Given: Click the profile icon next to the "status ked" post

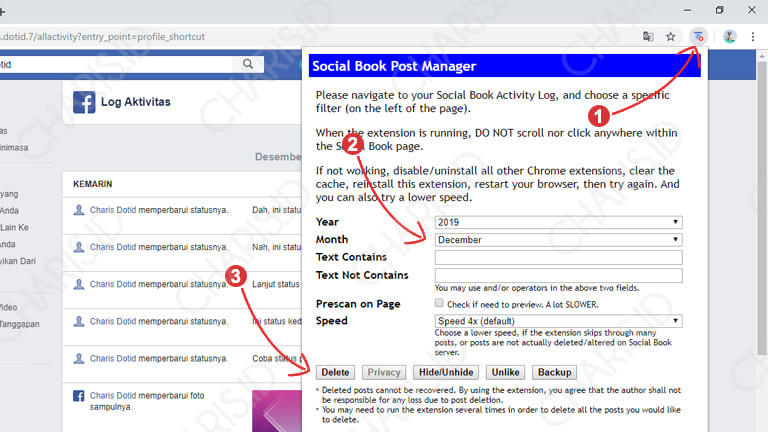Looking at the screenshot, I should pyautogui.click(x=78, y=322).
